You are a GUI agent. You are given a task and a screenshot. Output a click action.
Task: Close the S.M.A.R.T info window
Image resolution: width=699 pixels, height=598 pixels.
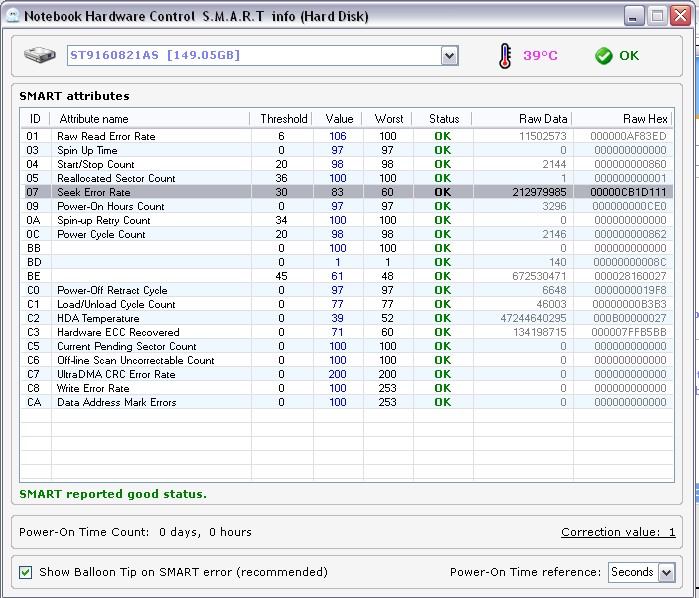click(x=680, y=16)
